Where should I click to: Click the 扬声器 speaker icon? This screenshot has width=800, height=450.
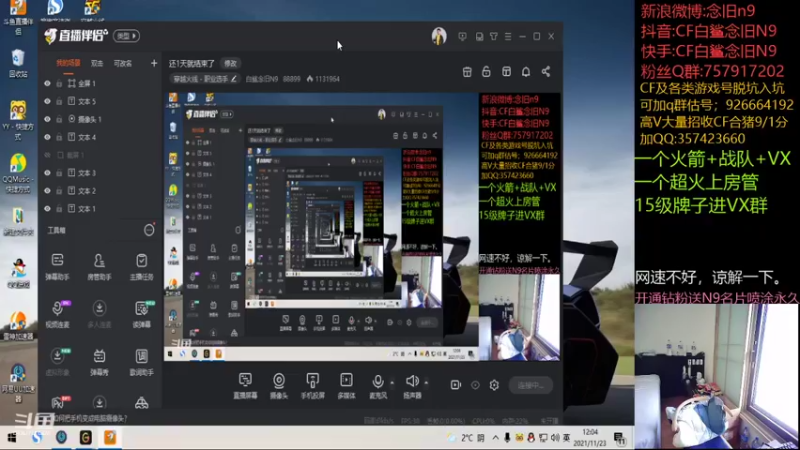412,381
